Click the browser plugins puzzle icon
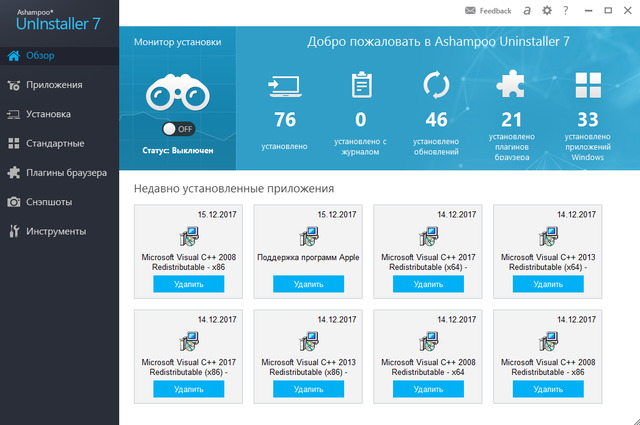 [x=512, y=86]
